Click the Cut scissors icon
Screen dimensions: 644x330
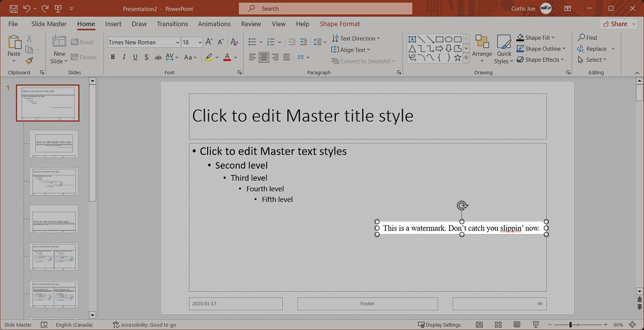pos(29,39)
